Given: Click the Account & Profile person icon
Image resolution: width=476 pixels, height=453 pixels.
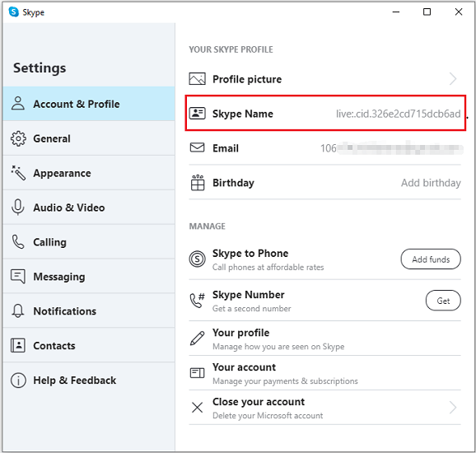Looking at the screenshot, I should [18, 104].
